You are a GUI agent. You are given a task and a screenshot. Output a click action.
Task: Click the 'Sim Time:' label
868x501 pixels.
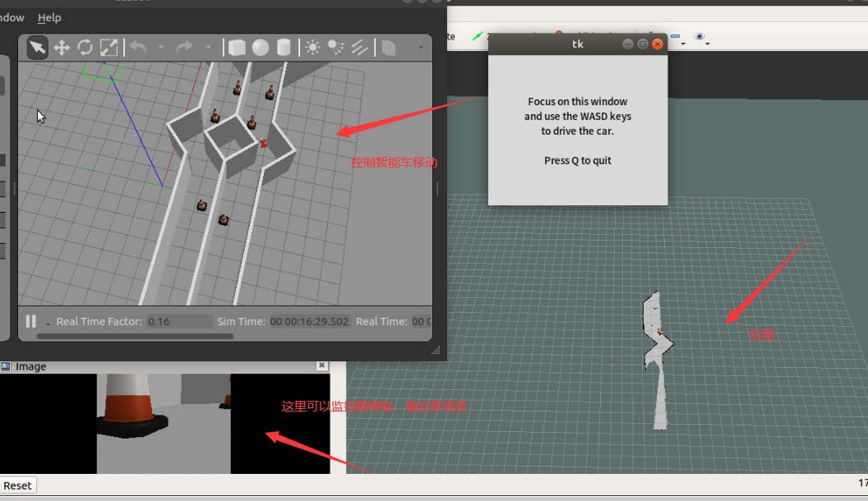point(242,321)
